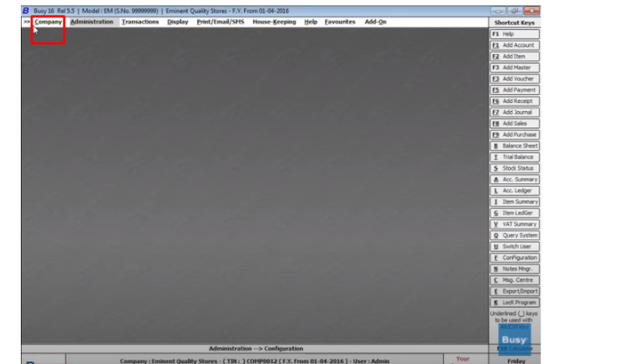Viewport: 622px width, 364px height.
Task: Open the Stock Status shortcut
Action: [514, 168]
